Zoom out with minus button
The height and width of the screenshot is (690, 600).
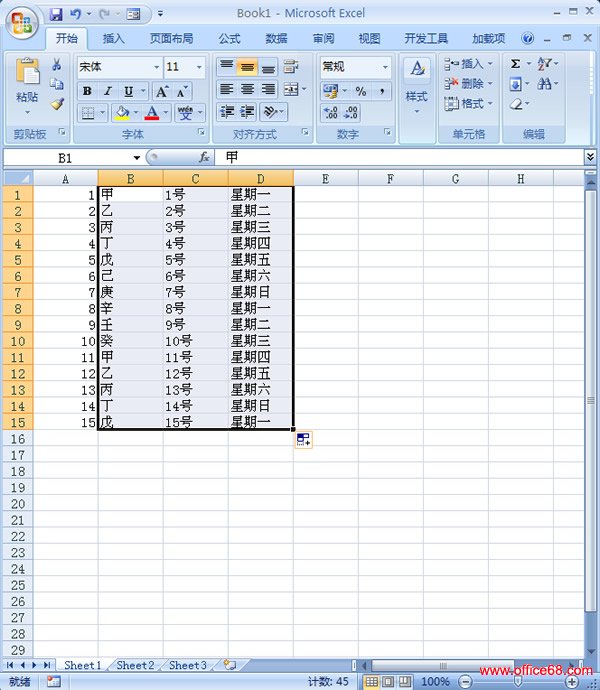coord(465,682)
